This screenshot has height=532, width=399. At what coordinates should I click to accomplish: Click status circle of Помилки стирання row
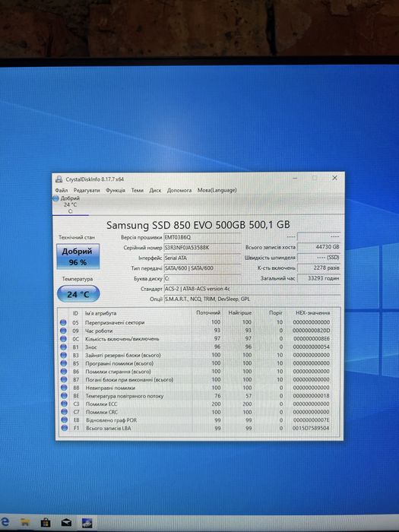63,371
